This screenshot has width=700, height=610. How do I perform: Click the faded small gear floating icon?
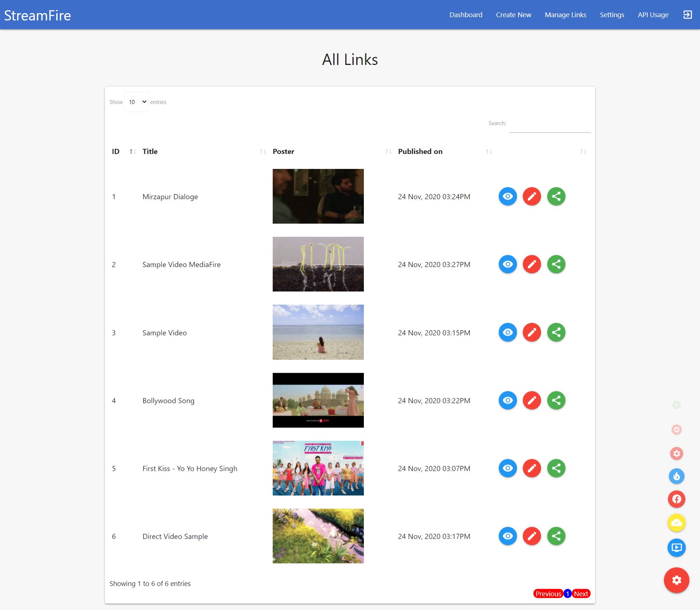(x=677, y=453)
